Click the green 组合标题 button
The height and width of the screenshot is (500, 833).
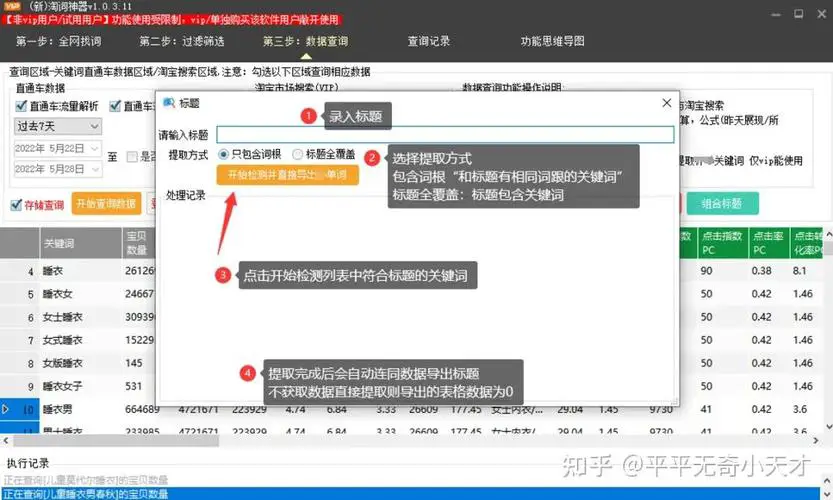(x=722, y=204)
